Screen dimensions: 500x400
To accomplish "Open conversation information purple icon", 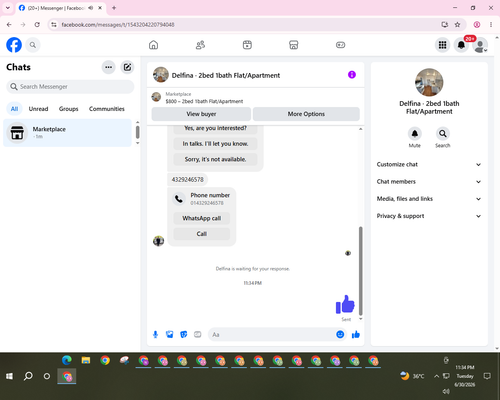I will tap(352, 75).
